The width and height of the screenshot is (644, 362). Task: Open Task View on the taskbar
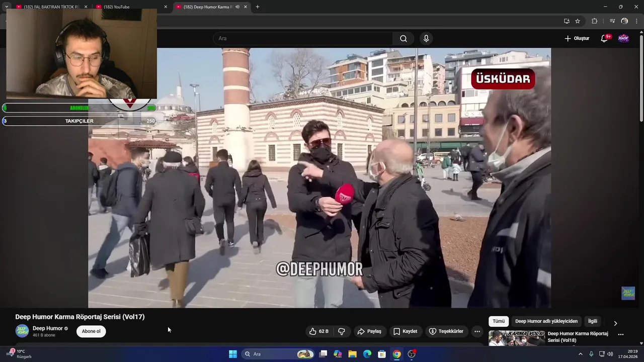(324, 354)
